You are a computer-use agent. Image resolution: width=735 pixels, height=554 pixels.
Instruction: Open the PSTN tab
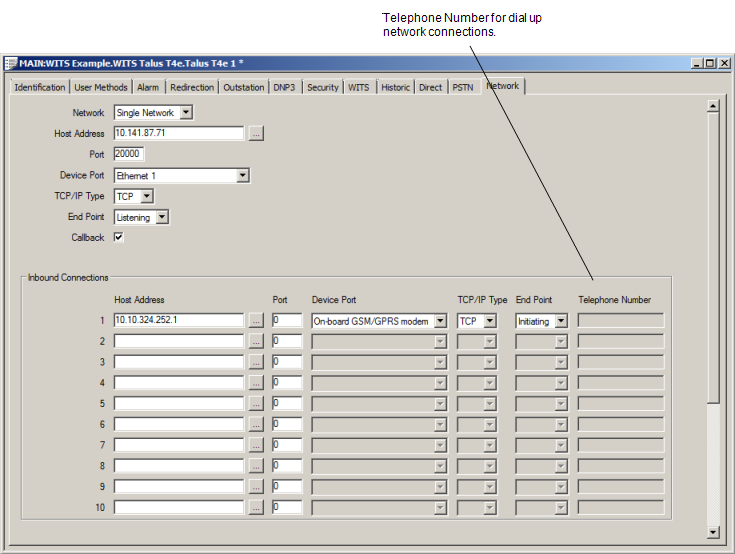(x=462, y=87)
